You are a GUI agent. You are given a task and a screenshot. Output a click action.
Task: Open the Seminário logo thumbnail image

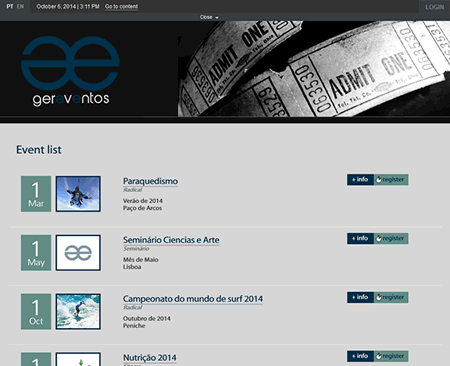[x=78, y=253]
